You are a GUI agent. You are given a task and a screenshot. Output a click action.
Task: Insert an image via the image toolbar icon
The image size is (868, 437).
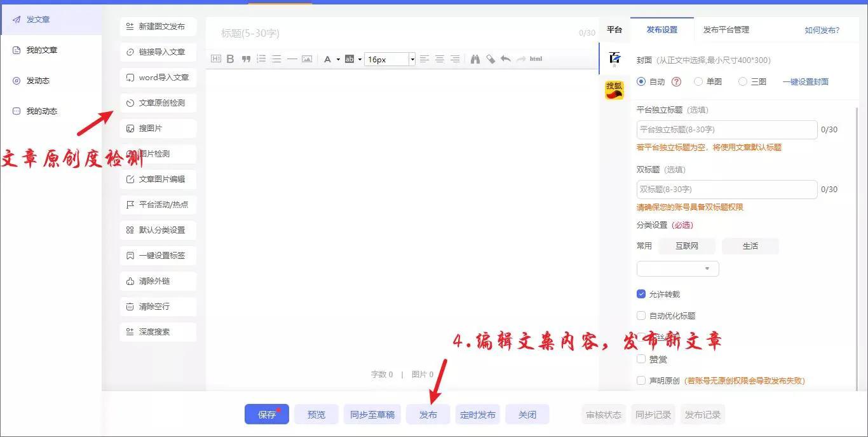307,59
